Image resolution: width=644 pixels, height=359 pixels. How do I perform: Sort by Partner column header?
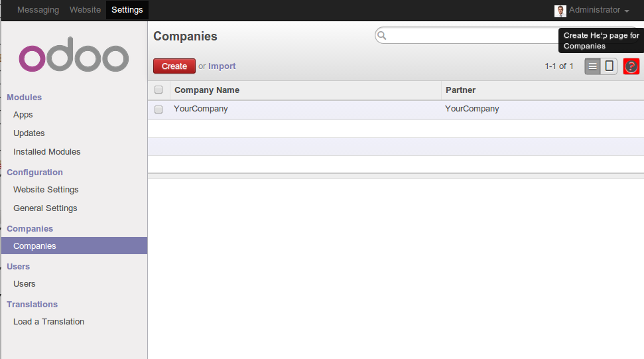tap(460, 90)
